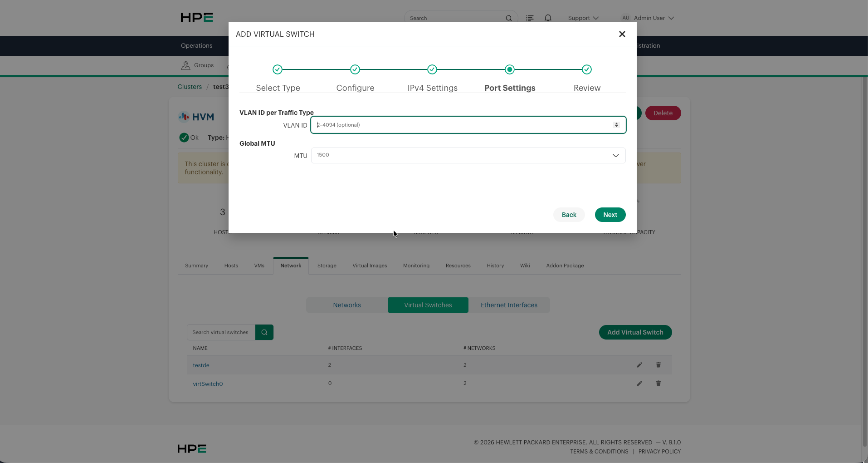Sort by # NETWORKS column header
This screenshot has width=868, height=463.
(479, 348)
